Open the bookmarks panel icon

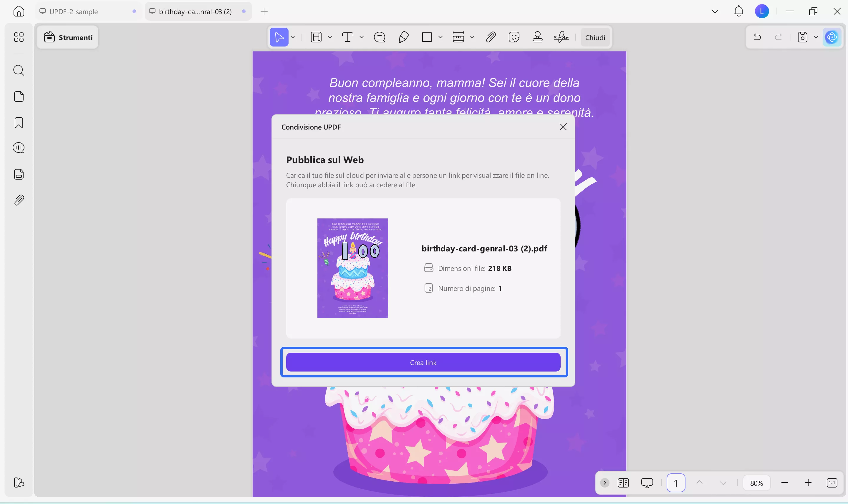coord(19,122)
